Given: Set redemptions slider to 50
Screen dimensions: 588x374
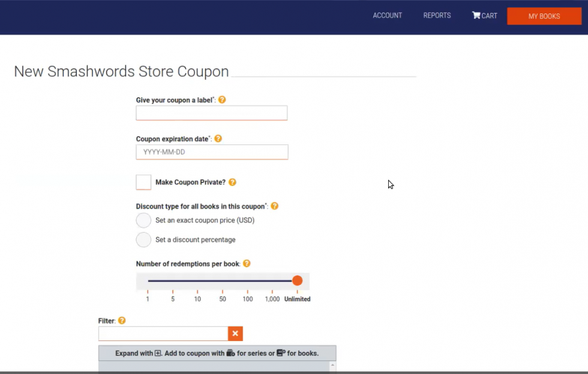Looking at the screenshot, I should click(x=222, y=280).
